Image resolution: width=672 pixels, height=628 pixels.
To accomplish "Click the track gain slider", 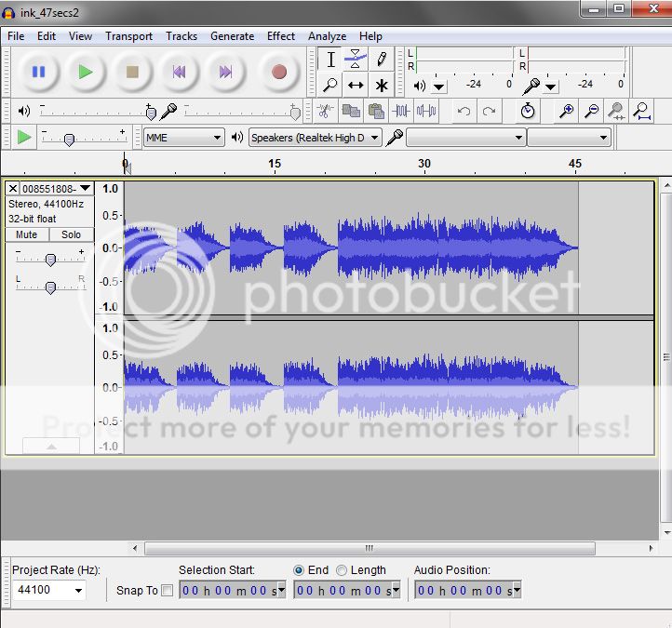I will [50, 260].
